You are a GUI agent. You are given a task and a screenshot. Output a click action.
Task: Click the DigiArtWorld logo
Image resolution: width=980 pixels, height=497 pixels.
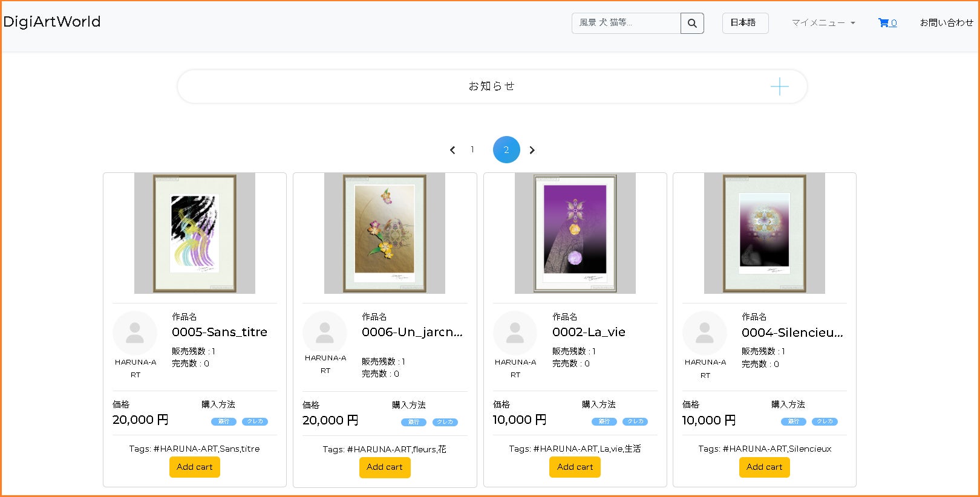point(52,22)
